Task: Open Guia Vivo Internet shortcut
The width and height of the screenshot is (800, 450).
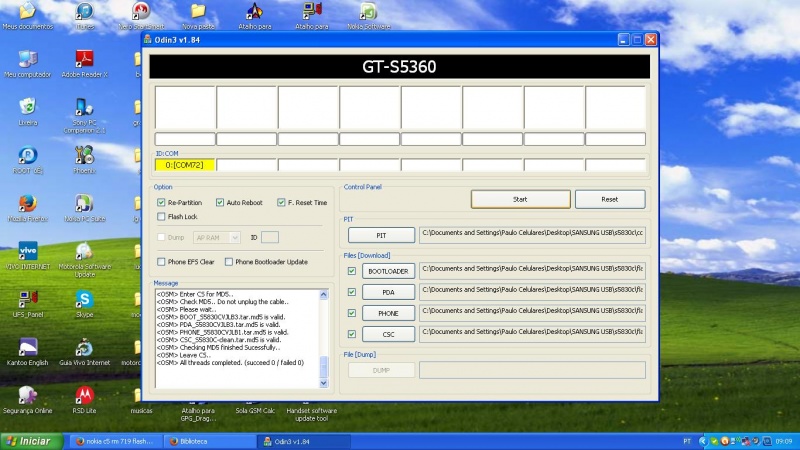Action: [x=84, y=352]
